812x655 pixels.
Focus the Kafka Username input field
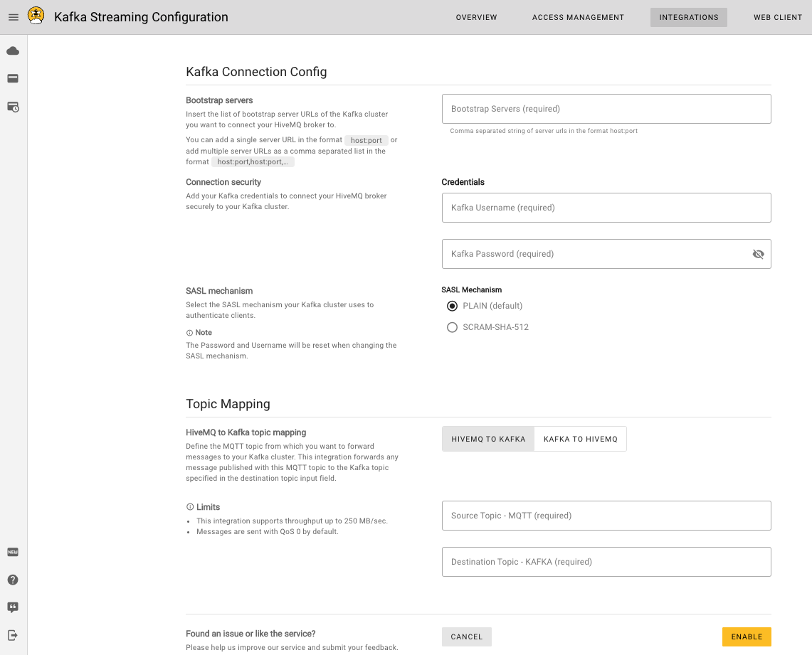coord(606,208)
